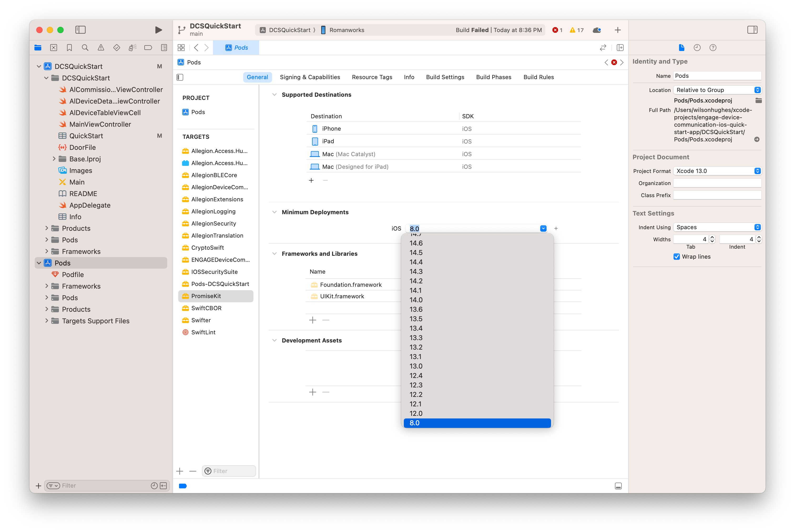Open the Xcode Cloud status icon
Viewport: 795px width, 532px height.
tap(597, 30)
